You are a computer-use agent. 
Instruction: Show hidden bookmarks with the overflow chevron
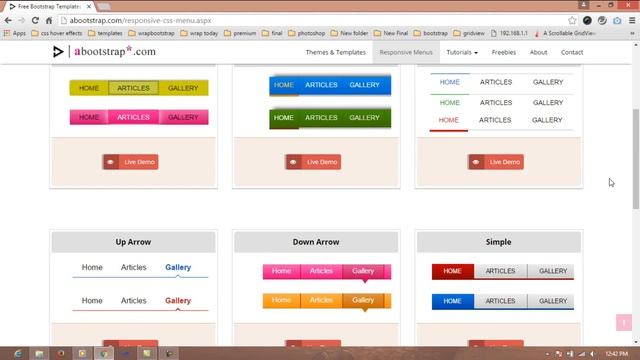(632, 33)
